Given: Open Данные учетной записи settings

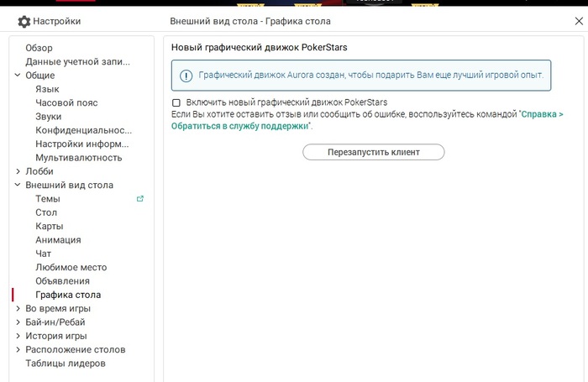Looking at the screenshot, I should click(77, 61).
